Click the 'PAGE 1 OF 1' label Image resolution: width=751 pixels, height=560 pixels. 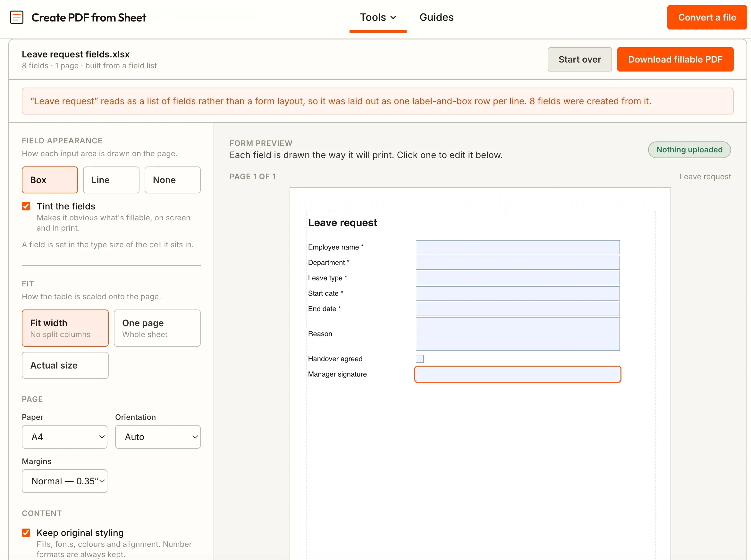click(252, 177)
